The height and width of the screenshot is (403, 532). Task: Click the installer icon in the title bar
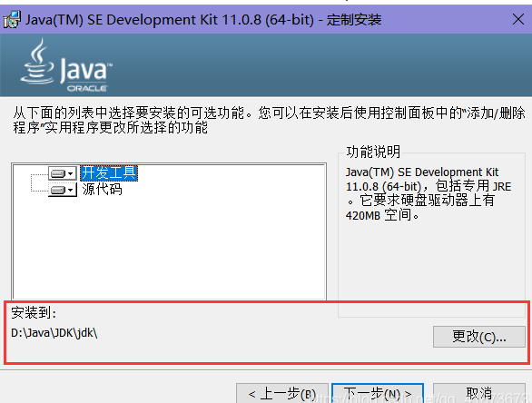12,20
